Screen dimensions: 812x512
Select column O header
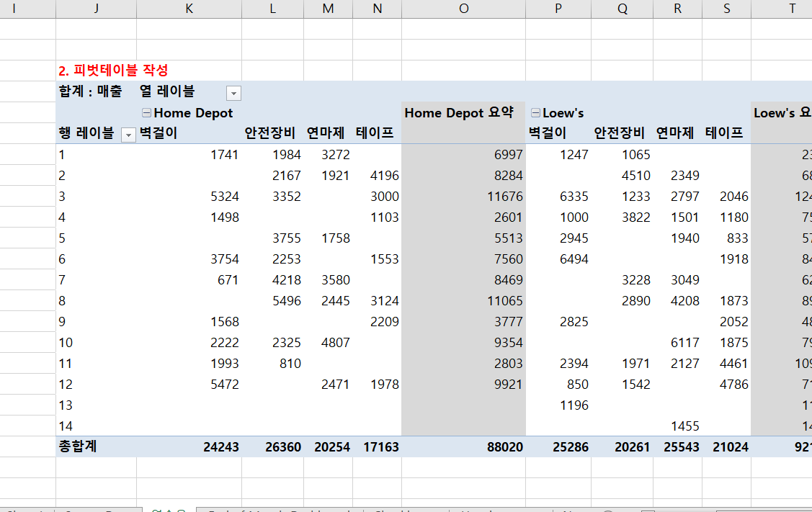coord(463,9)
